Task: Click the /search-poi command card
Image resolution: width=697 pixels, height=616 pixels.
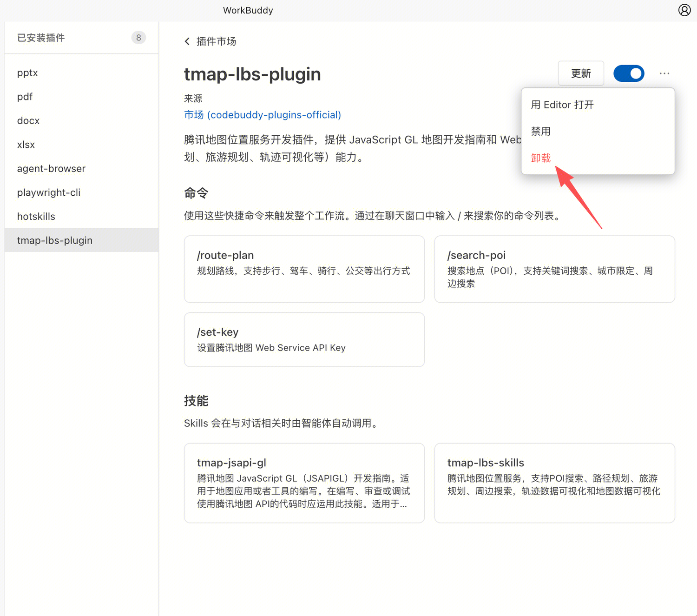Action: pos(554,269)
